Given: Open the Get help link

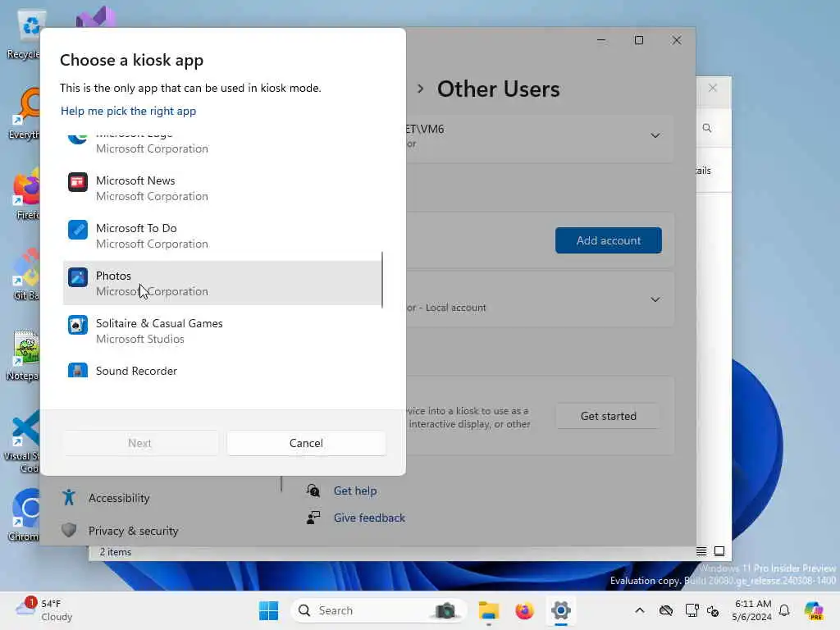Looking at the screenshot, I should (354, 491).
